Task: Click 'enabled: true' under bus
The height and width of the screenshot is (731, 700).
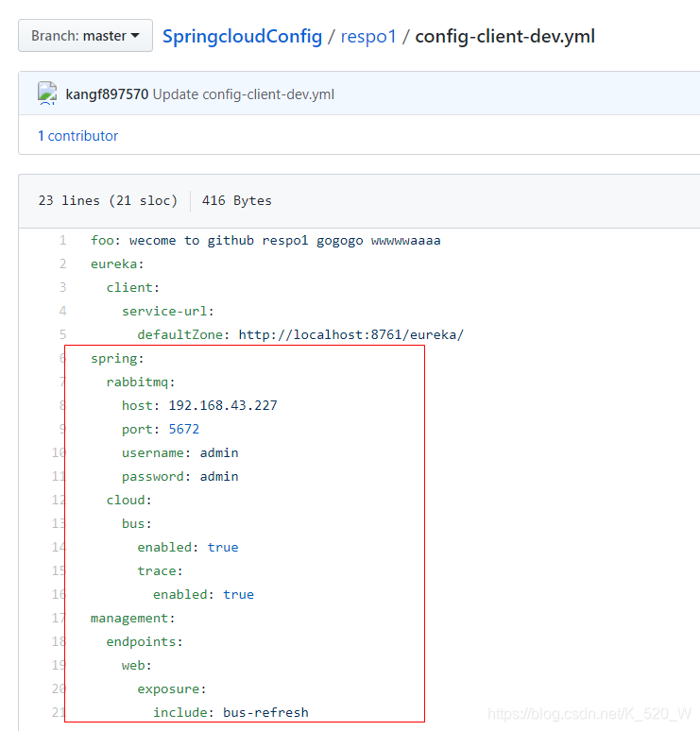Action: pyautogui.click(x=187, y=548)
